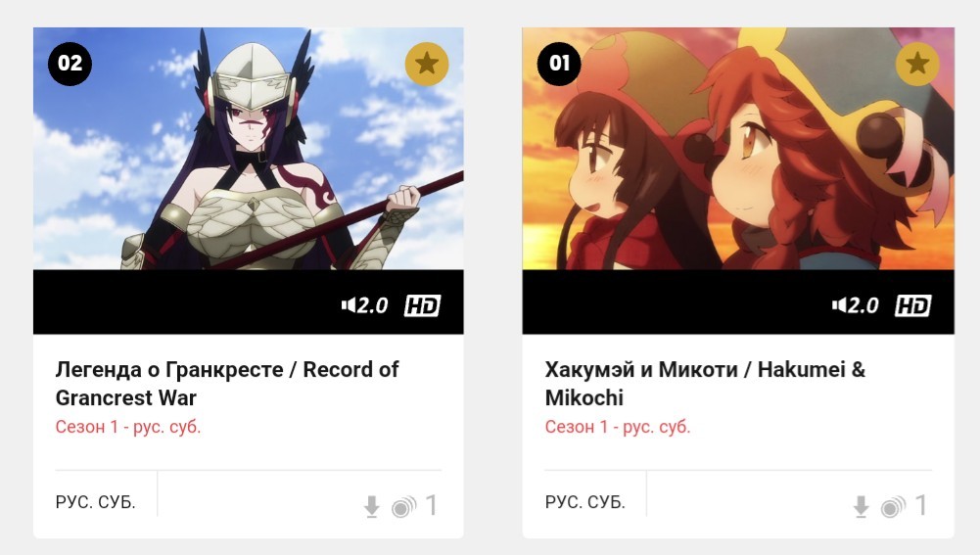Click 2.0 audio icon on Grancrest War card
Screen dimensions: 980x555
tap(364, 305)
